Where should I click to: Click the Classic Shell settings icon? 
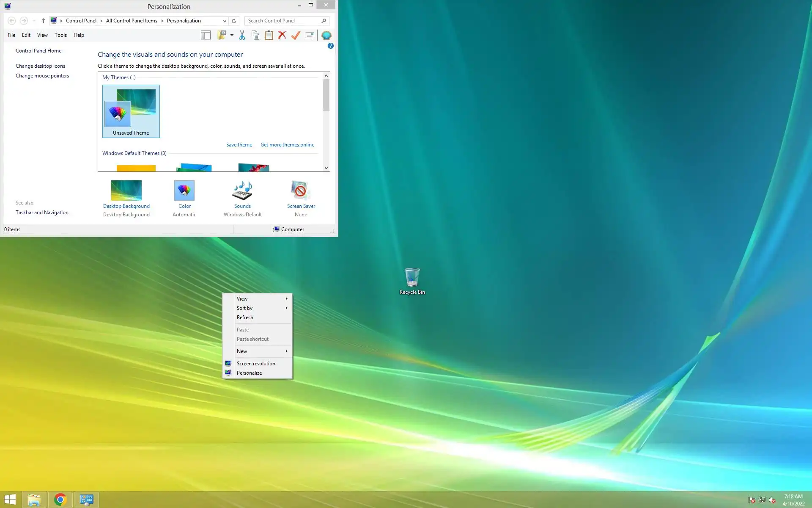[326, 35]
